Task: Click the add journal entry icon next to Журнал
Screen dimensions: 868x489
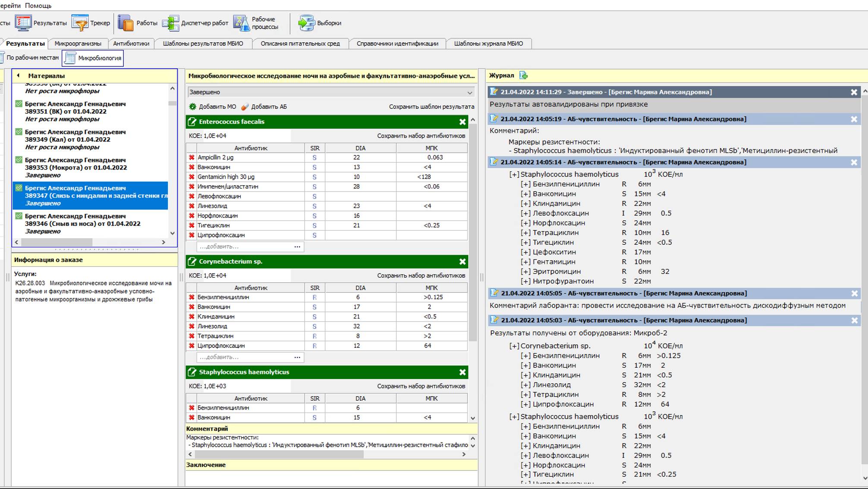Action: [523, 76]
